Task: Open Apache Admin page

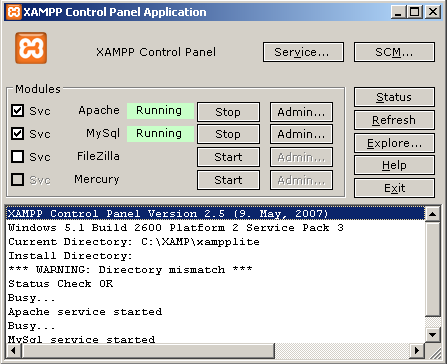Action: click(301, 112)
